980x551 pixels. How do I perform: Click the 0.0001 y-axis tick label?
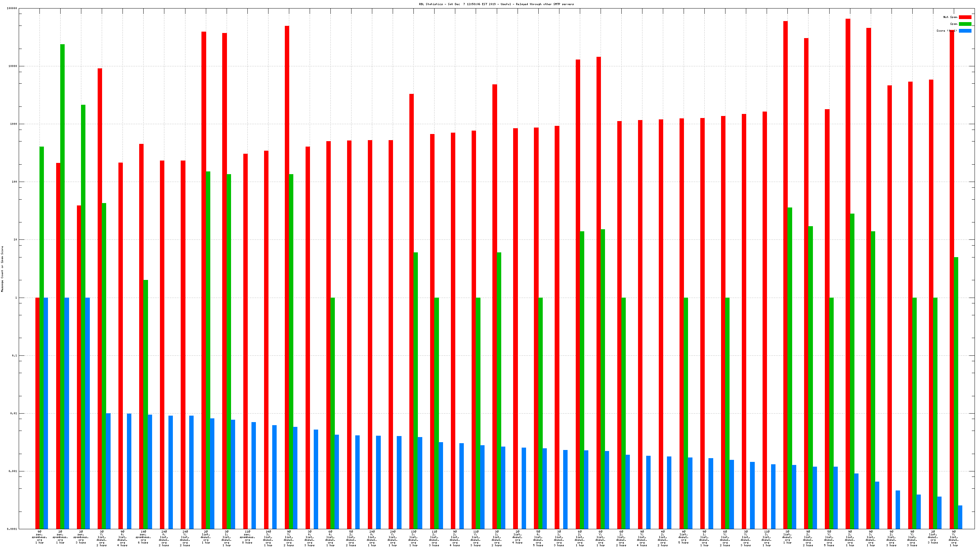[12, 529]
